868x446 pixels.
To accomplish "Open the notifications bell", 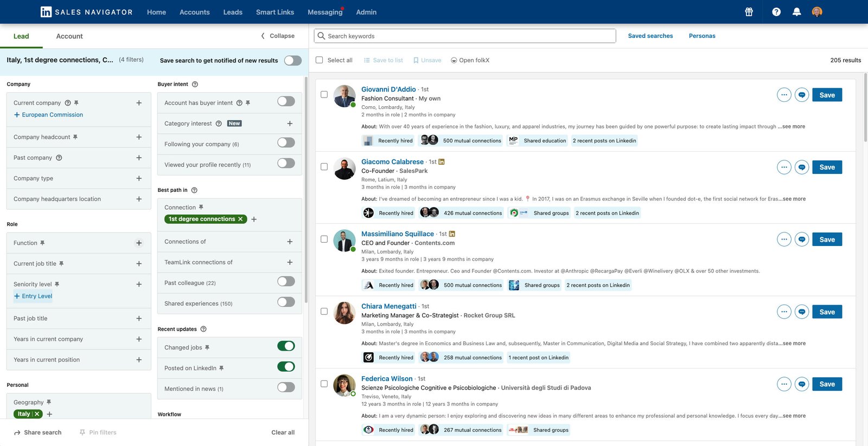I will [x=796, y=12].
